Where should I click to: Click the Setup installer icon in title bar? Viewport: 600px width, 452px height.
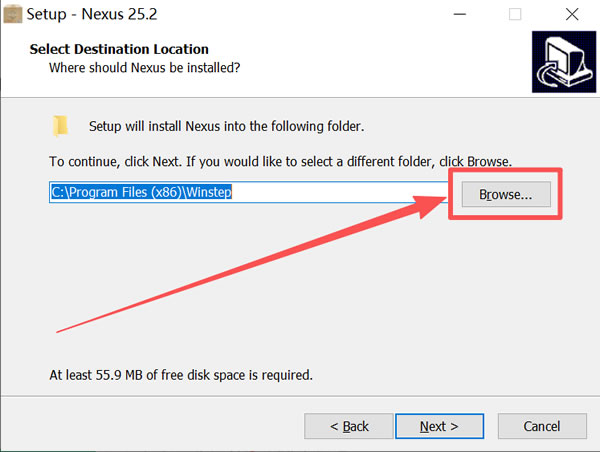click(13, 14)
